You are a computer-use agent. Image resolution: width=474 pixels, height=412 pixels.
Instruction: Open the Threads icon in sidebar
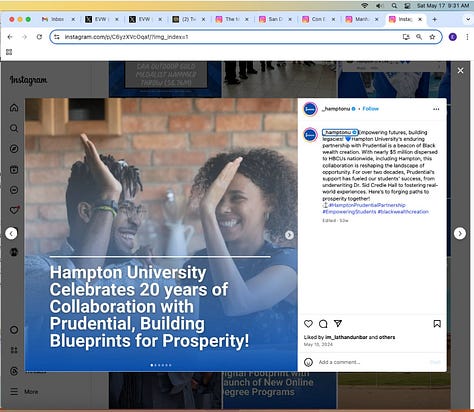click(x=14, y=371)
